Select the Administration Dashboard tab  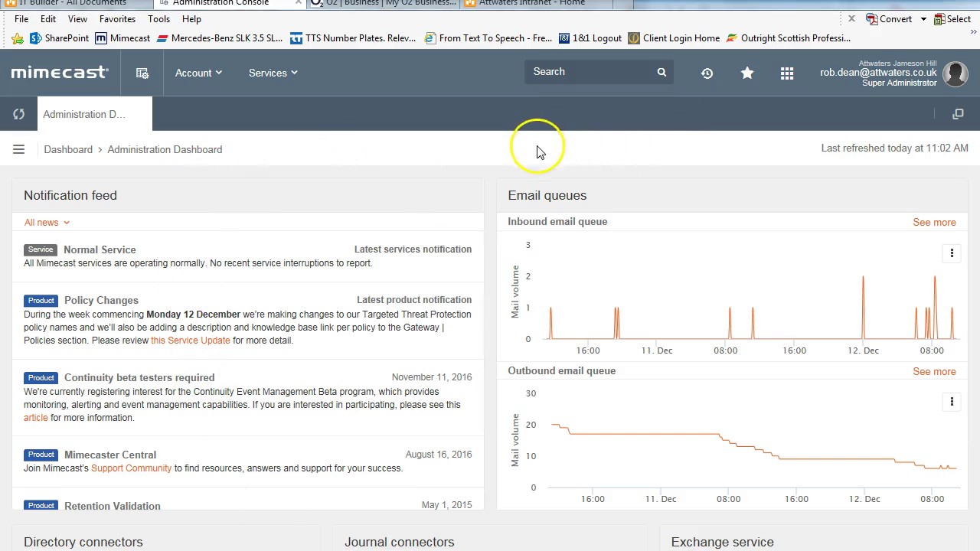coord(94,114)
